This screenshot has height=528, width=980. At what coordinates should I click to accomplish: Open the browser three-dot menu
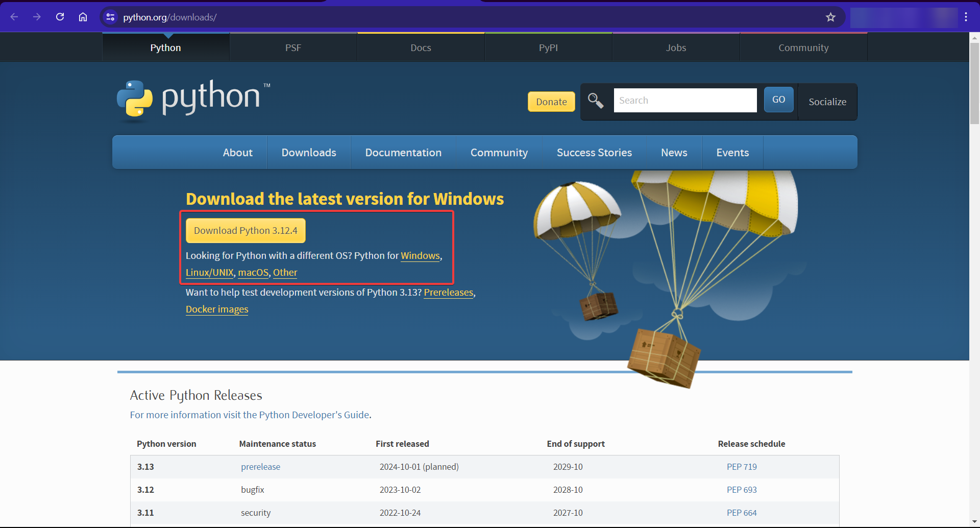tap(966, 17)
